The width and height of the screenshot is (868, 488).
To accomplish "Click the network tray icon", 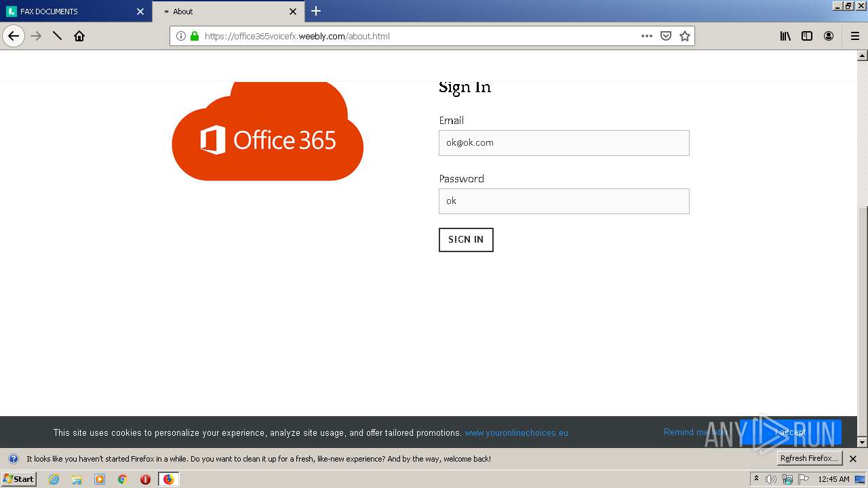I will (787, 479).
